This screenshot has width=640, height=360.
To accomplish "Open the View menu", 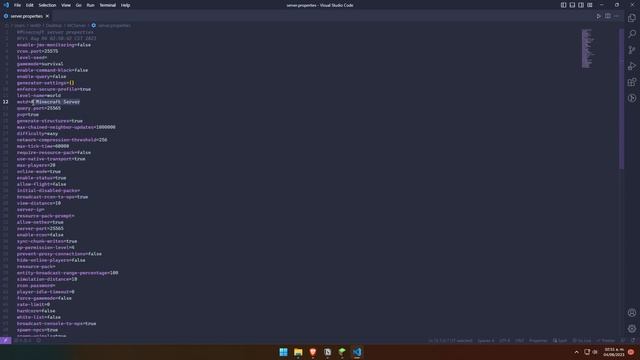I will (66, 5).
